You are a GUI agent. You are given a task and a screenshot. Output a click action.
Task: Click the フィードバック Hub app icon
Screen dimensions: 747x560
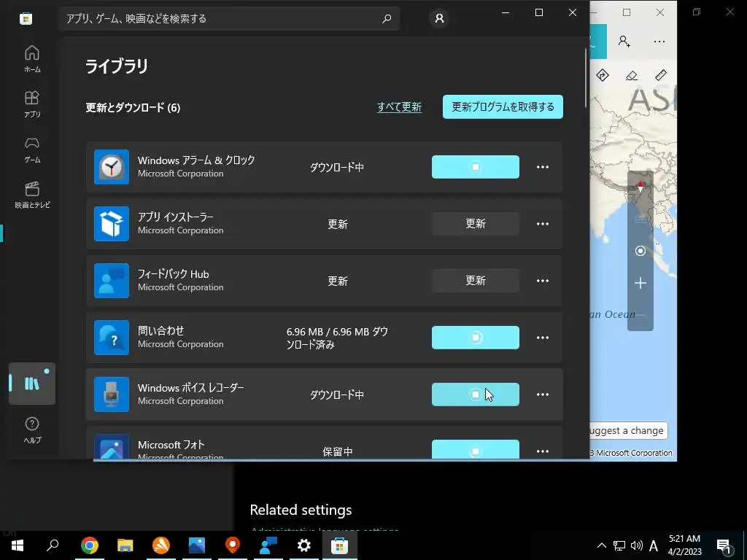click(112, 281)
